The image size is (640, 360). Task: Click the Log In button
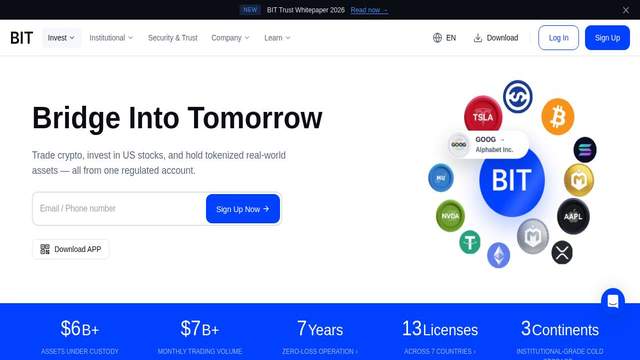558,38
